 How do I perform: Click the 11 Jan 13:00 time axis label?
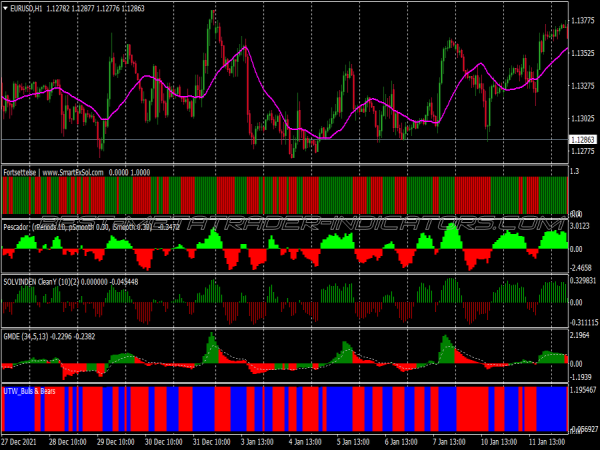548,442
